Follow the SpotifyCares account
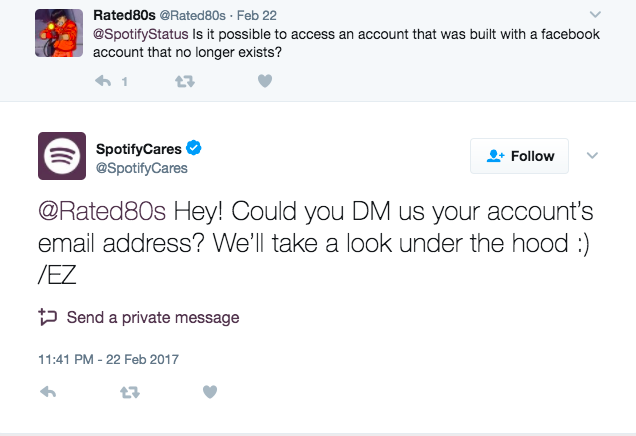This screenshot has width=636, height=436. [x=519, y=156]
